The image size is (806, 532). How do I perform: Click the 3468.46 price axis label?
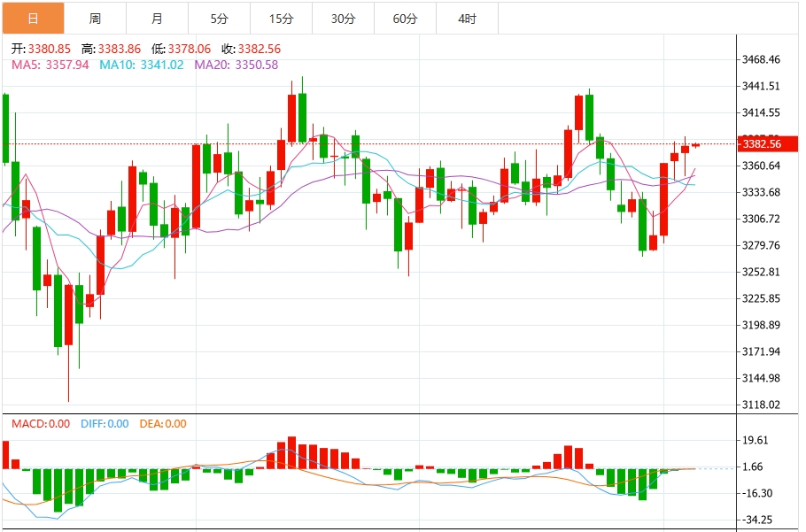761,59
